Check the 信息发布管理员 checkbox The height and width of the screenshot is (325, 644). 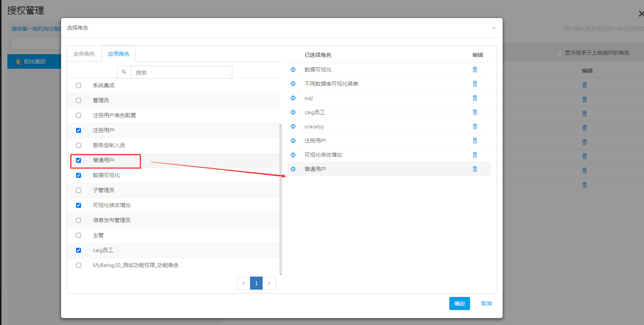click(78, 220)
